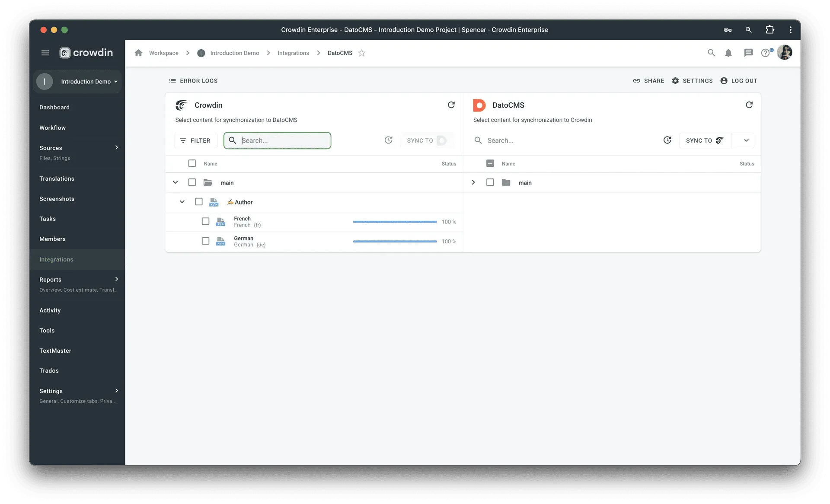Open the notifications bell
This screenshot has height=504, width=830.
(x=728, y=53)
